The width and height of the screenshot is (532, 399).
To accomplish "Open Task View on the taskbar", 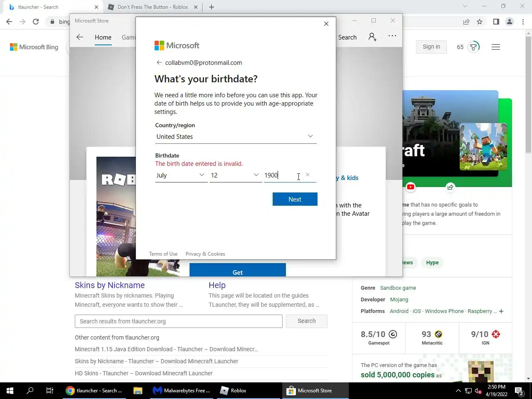I will click(x=50, y=391).
